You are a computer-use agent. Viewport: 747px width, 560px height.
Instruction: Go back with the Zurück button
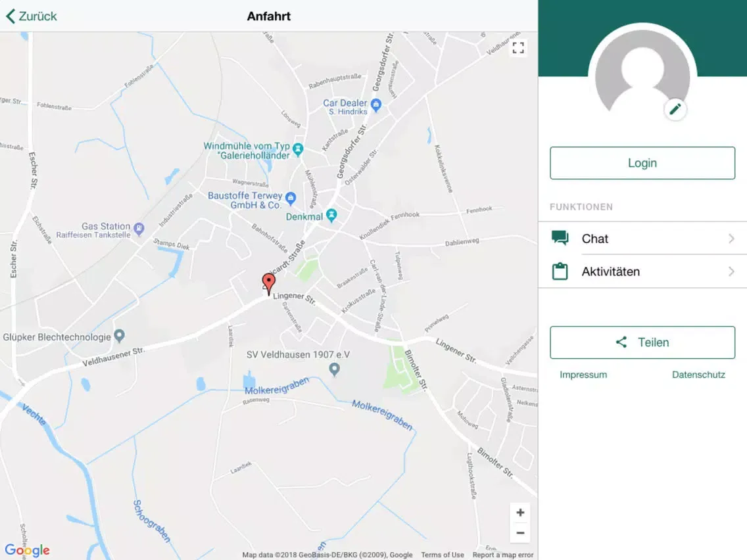click(x=32, y=16)
